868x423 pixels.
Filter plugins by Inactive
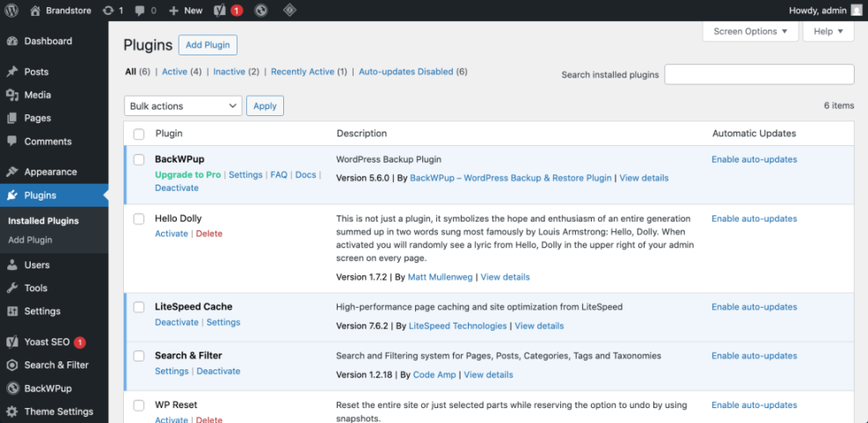click(230, 71)
